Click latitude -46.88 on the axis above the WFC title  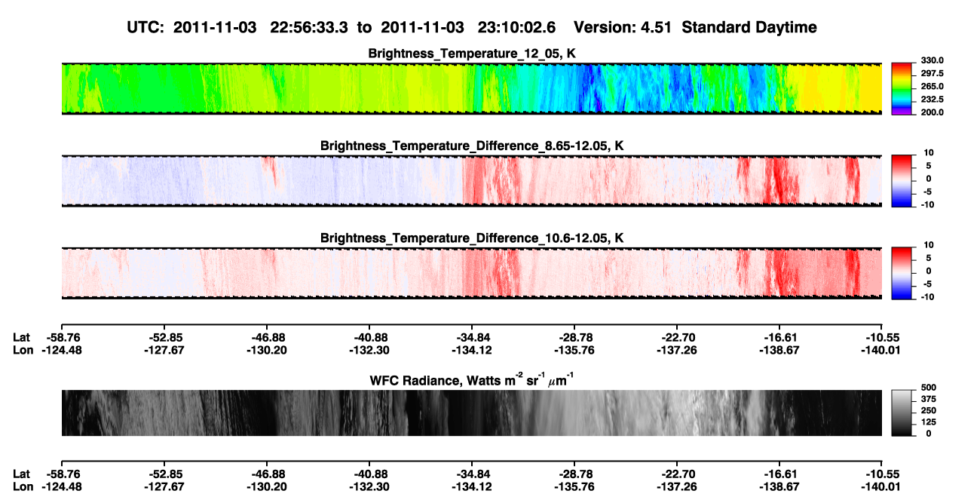point(267,338)
